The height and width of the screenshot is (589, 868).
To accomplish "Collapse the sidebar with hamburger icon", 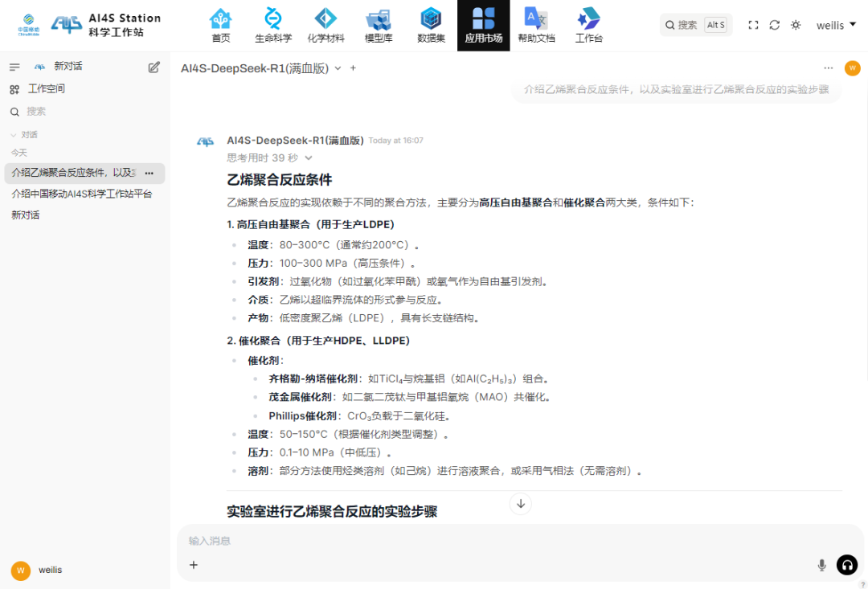I will point(15,67).
